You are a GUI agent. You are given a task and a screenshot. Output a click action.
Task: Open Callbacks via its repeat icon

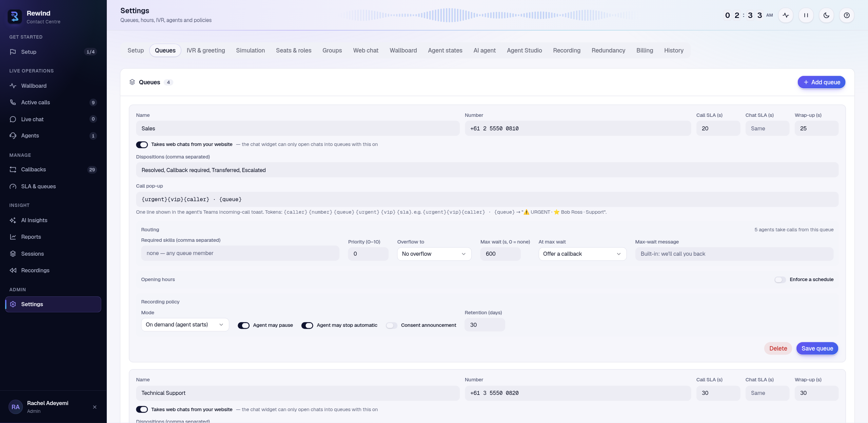pyautogui.click(x=13, y=169)
